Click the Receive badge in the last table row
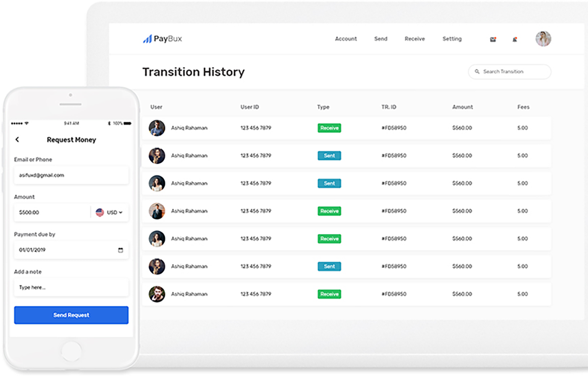Viewport: 588px width, 376px height. coord(329,294)
